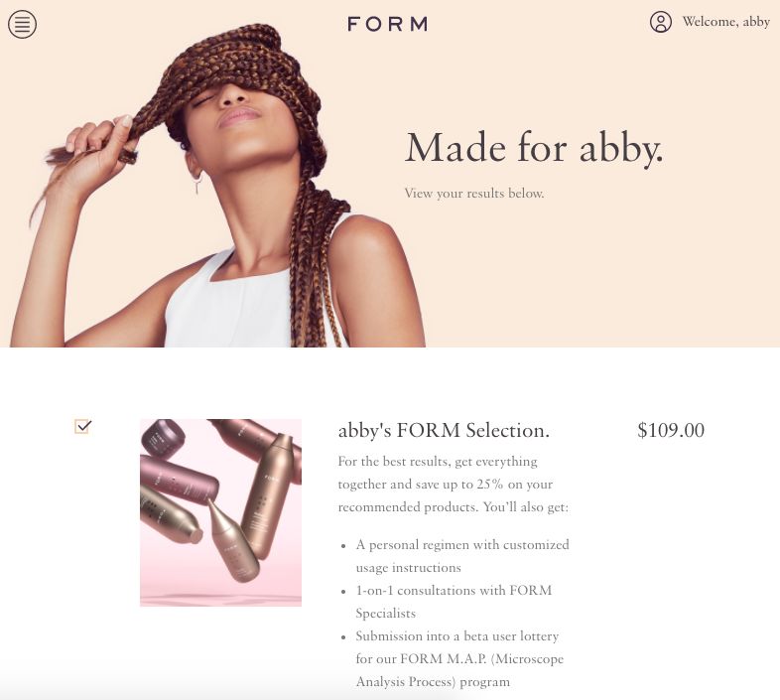Click the 'abby's FORM Selection.' title

coord(444,430)
